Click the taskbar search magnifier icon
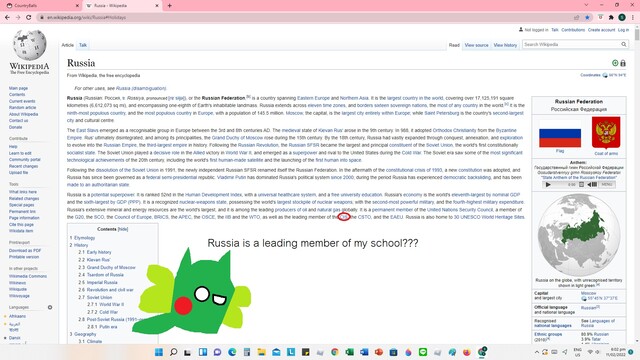 click(173, 352)
